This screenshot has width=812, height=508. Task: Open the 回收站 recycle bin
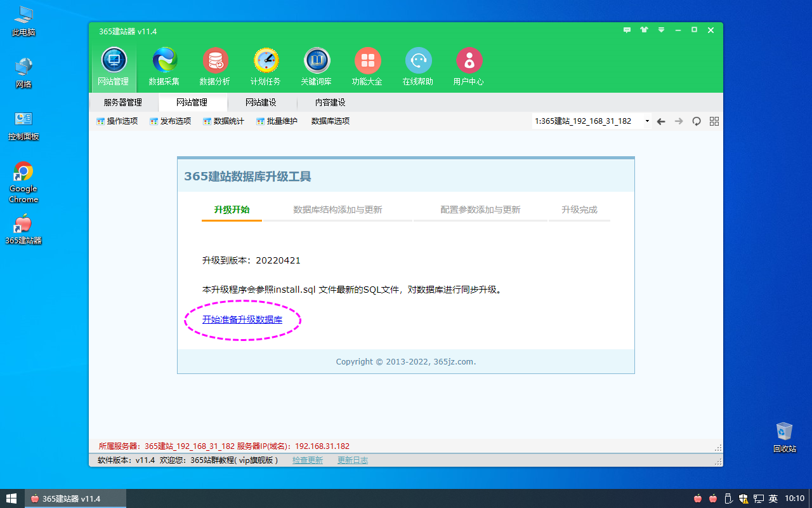coord(785,437)
